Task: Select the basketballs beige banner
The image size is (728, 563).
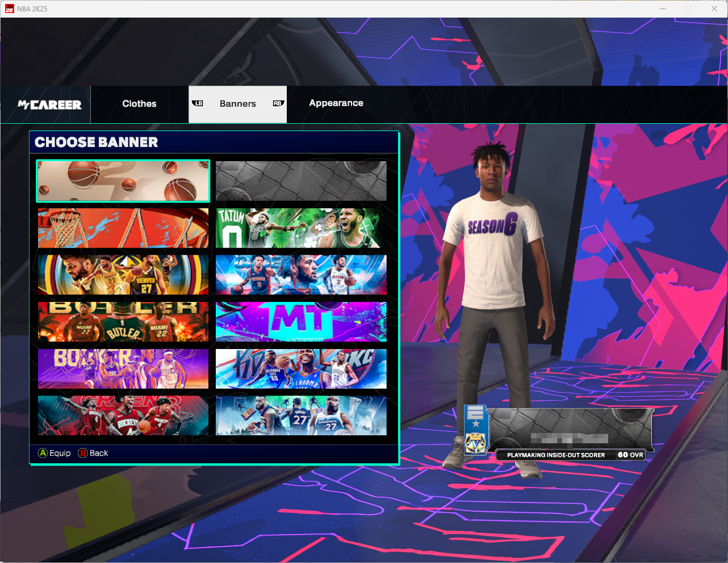Action: pos(123,181)
